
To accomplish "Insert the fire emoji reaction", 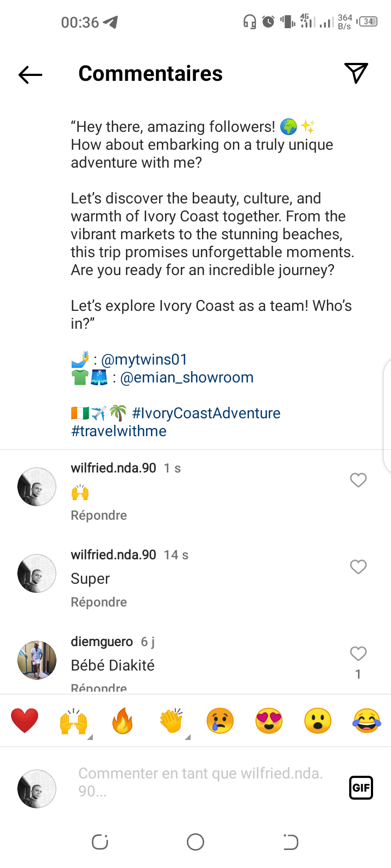I will tap(123, 721).
